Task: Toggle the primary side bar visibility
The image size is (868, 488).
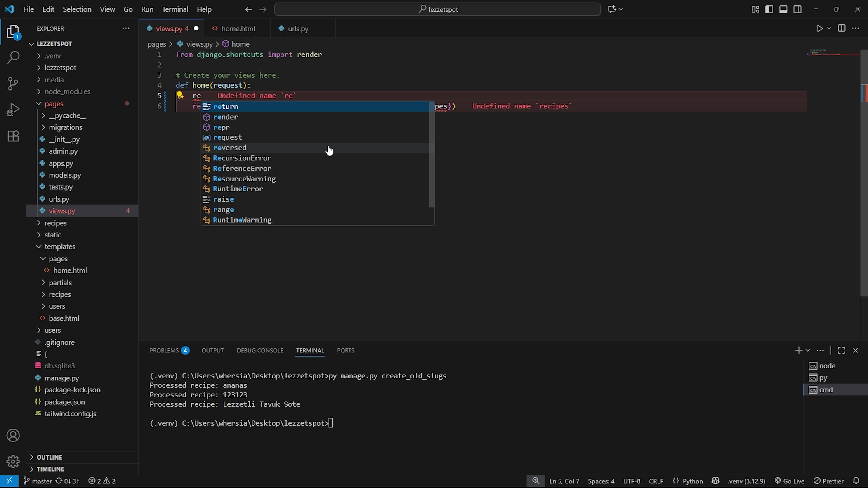Action: (769, 9)
